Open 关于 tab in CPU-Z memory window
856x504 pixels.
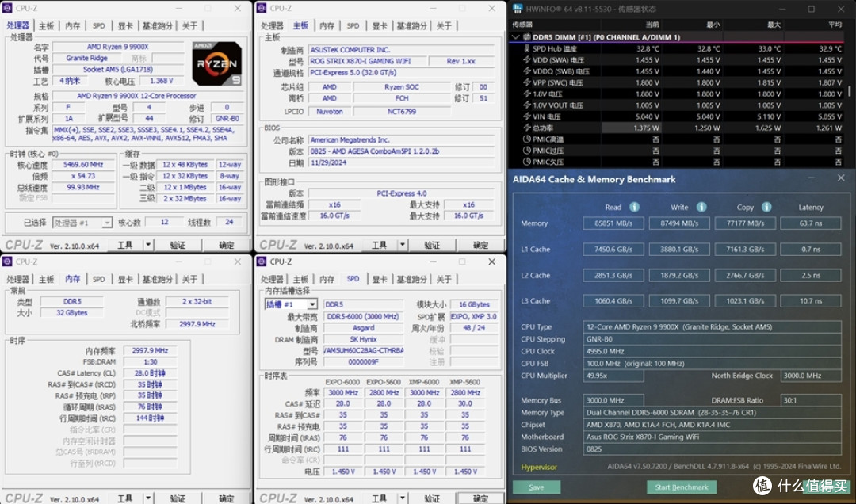click(189, 279)
